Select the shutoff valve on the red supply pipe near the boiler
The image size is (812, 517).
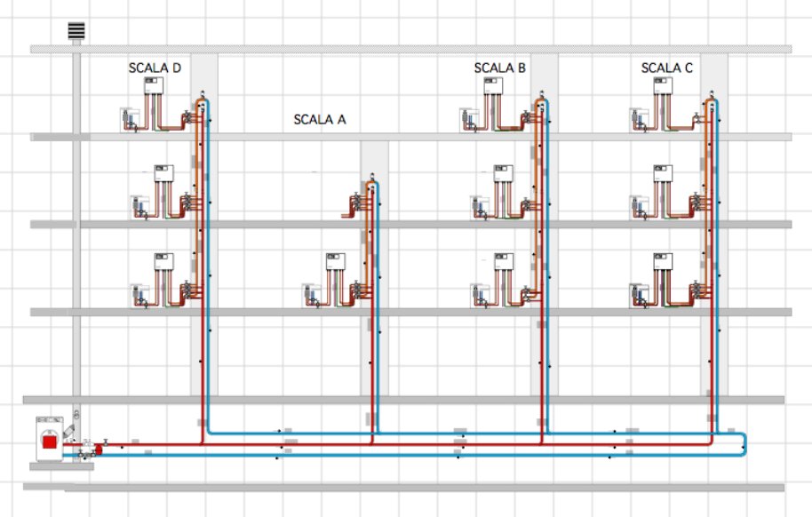point(106,442)
